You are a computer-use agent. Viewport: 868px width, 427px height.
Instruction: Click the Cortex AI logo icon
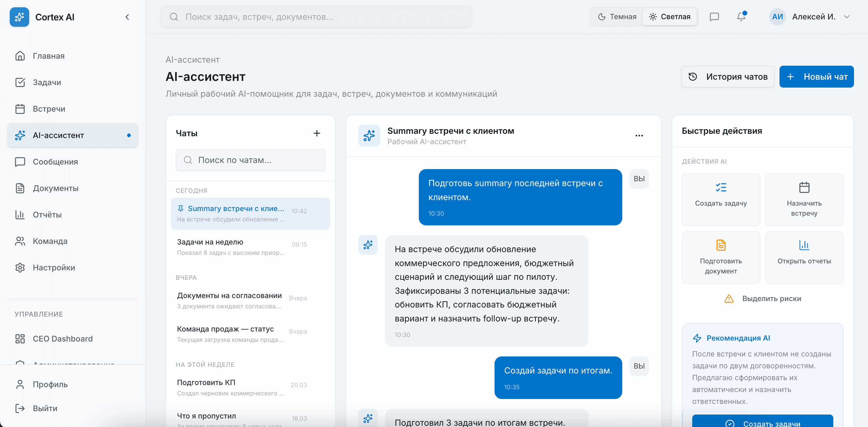pyautogui.click(x=19, y=17)
